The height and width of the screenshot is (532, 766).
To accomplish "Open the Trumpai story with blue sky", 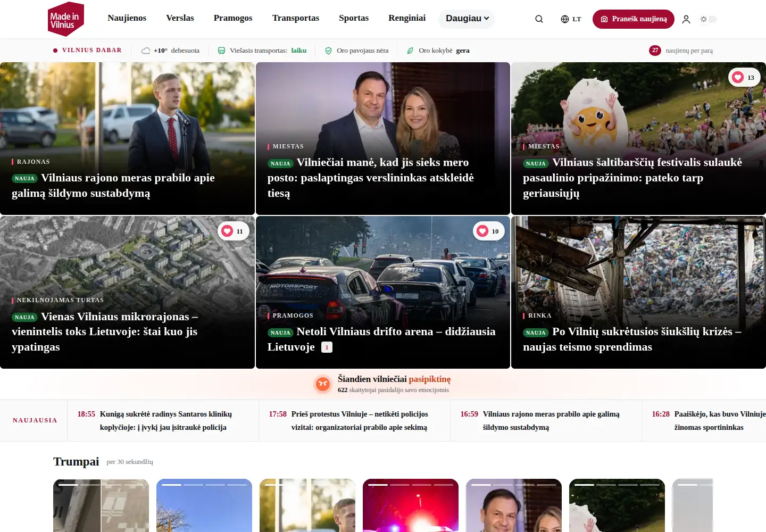I will pos(204,505).
